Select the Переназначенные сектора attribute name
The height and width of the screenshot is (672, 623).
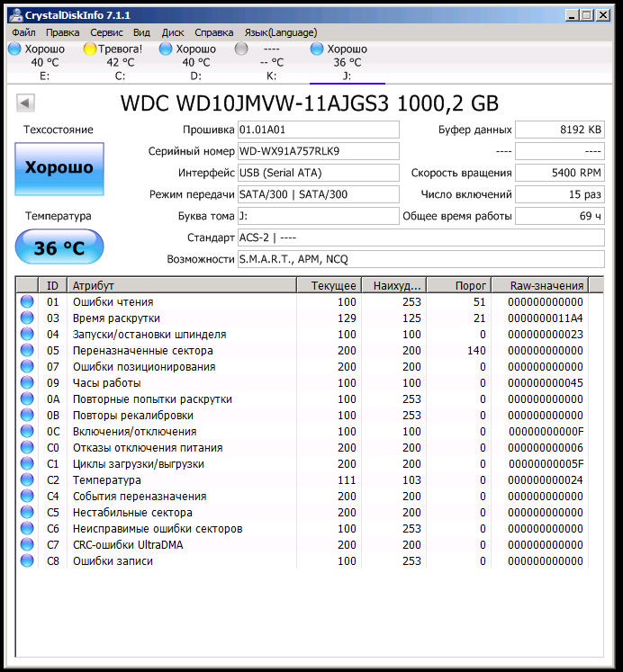(x=143, y=351)
